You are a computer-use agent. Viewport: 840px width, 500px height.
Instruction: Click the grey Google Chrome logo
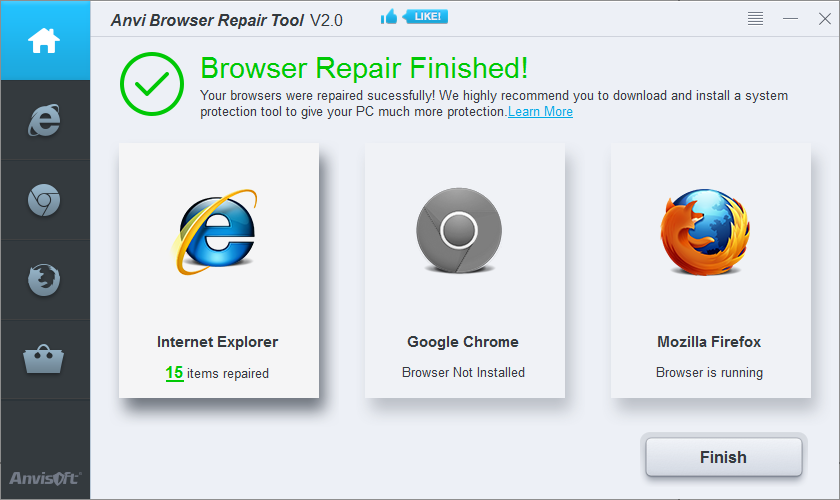pyautogui.click(x=459, y=230)
